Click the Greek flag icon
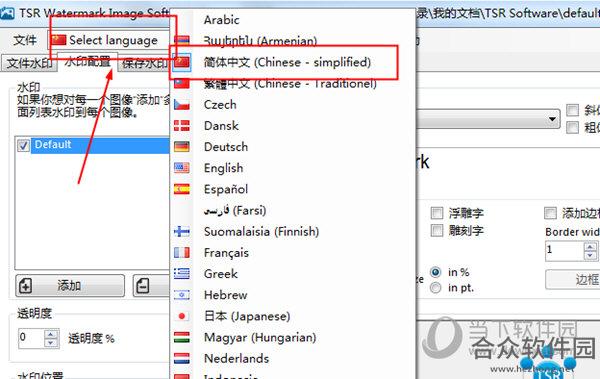 point(182,274)
